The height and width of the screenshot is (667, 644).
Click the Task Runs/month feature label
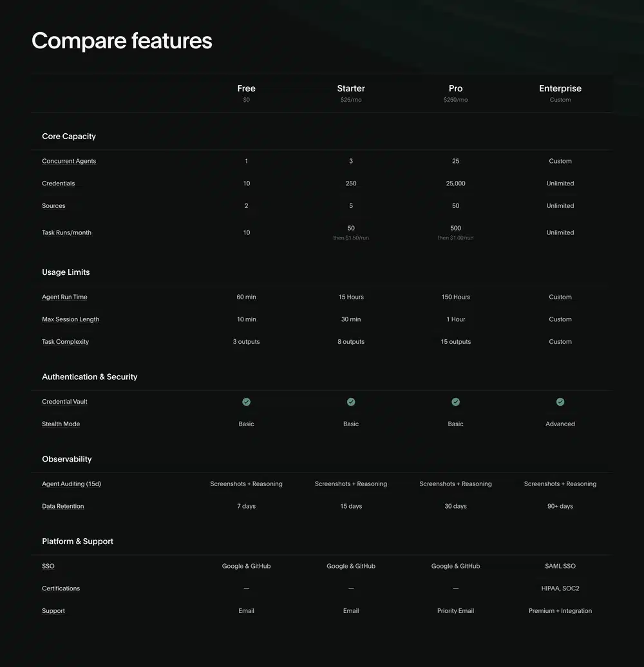pyautogui.click(x=66, y=232)
